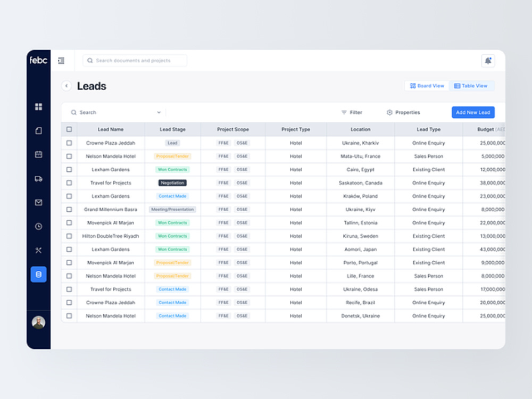Click the OS&E tag in the Donetsk row

coord(242,315)
